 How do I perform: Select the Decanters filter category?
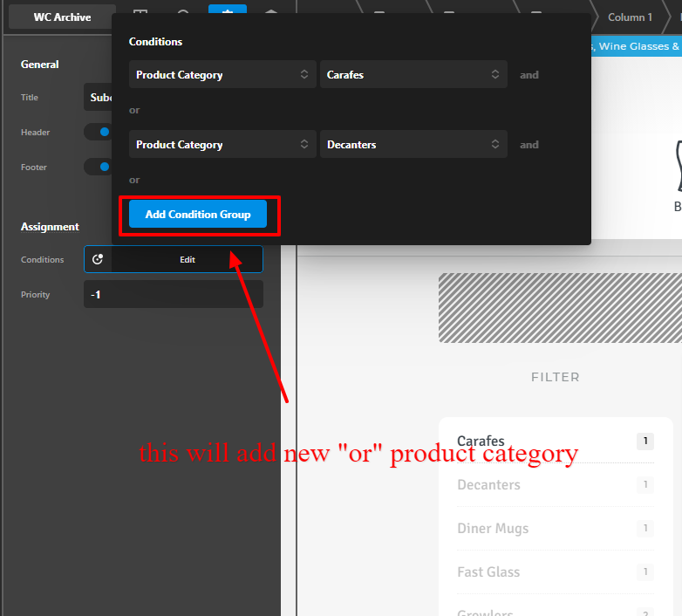click(x=488, y=485)
